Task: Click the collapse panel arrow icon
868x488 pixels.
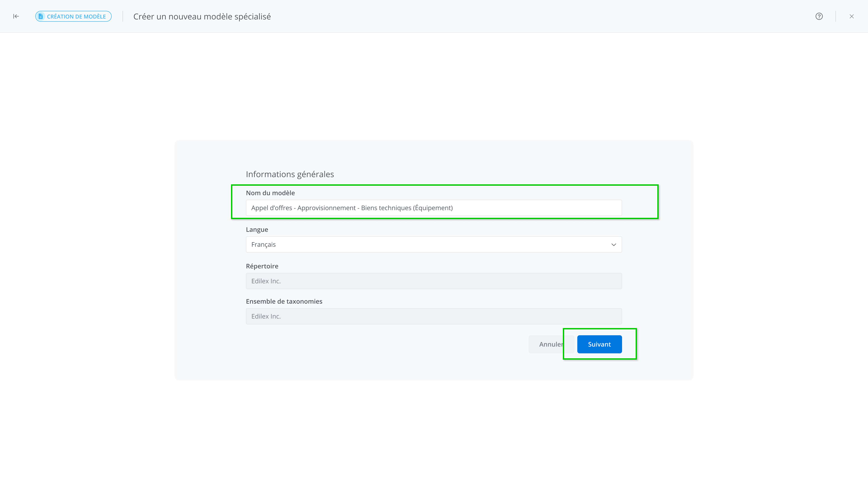Action: (x=16, y=16)
